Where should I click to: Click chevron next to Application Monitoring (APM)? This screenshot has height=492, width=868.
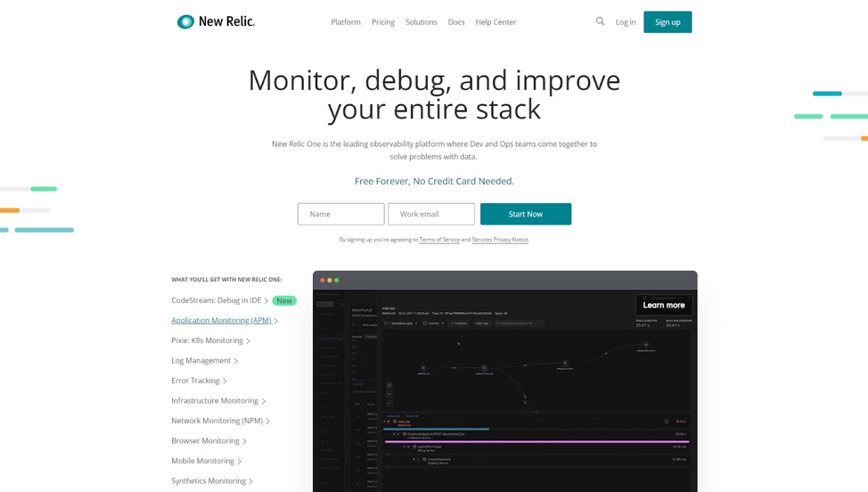tap(275, 321)
